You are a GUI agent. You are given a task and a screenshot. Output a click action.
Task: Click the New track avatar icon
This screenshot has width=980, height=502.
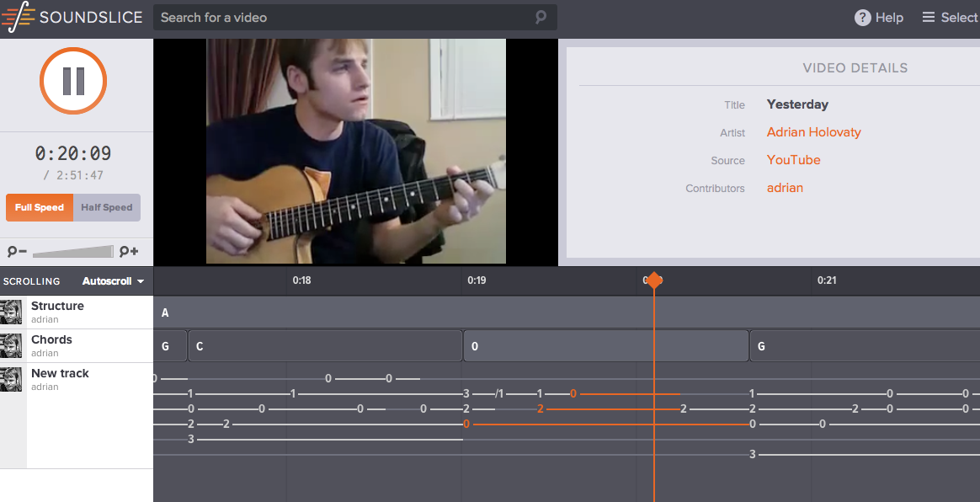point(12,380)
